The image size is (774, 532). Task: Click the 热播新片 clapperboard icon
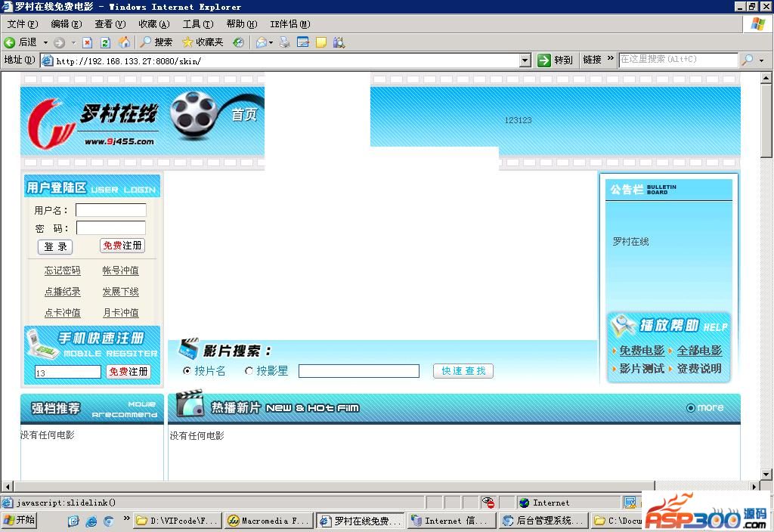[190, 404]
